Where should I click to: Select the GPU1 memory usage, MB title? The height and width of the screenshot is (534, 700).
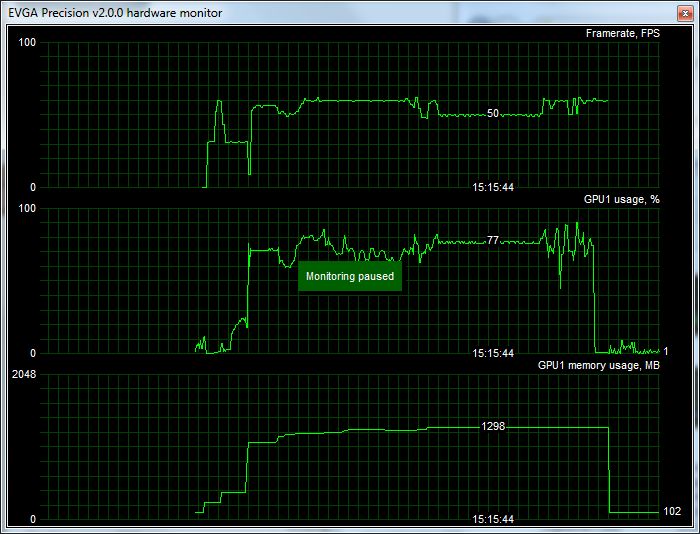[x=598, y=366]
